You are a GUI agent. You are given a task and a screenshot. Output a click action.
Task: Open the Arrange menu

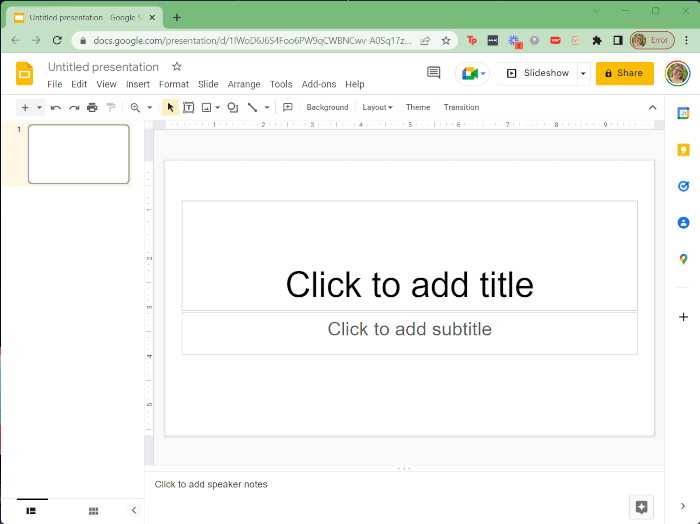244,84
